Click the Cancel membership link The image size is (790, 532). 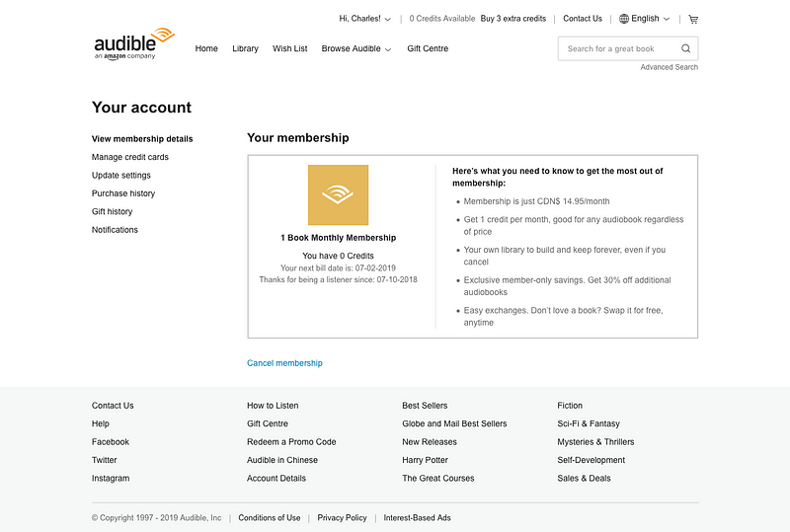pos(284,363)
